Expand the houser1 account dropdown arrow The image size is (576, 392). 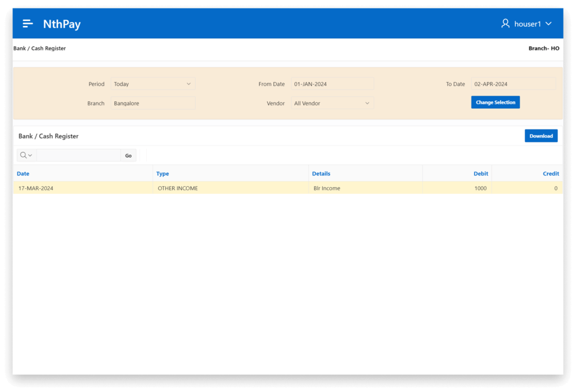pyautogui.click(x=548, y=24)
